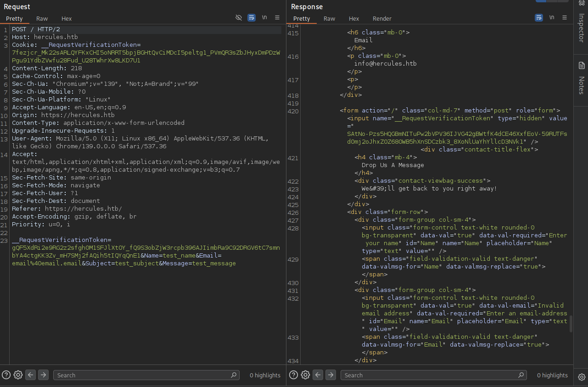The width and height of the screenshot is (588, 387).
Task: Open Request search settings gear
Action: pos(18,375)
